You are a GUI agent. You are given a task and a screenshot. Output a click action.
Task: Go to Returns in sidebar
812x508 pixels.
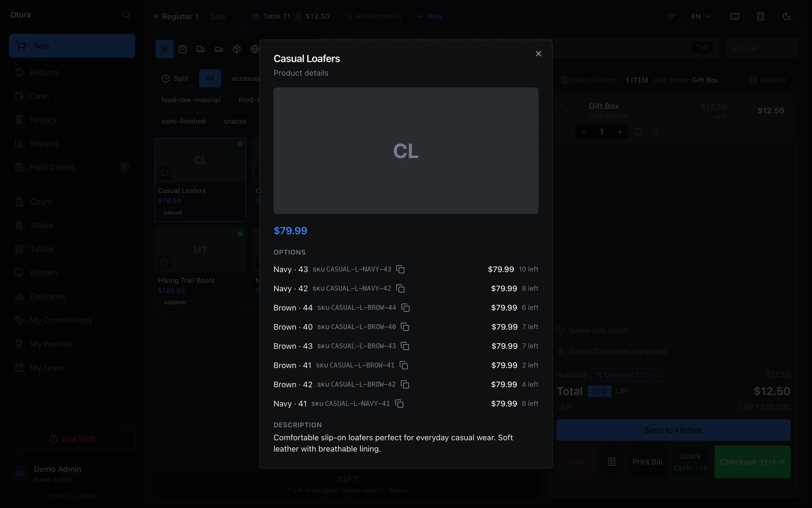72,72
